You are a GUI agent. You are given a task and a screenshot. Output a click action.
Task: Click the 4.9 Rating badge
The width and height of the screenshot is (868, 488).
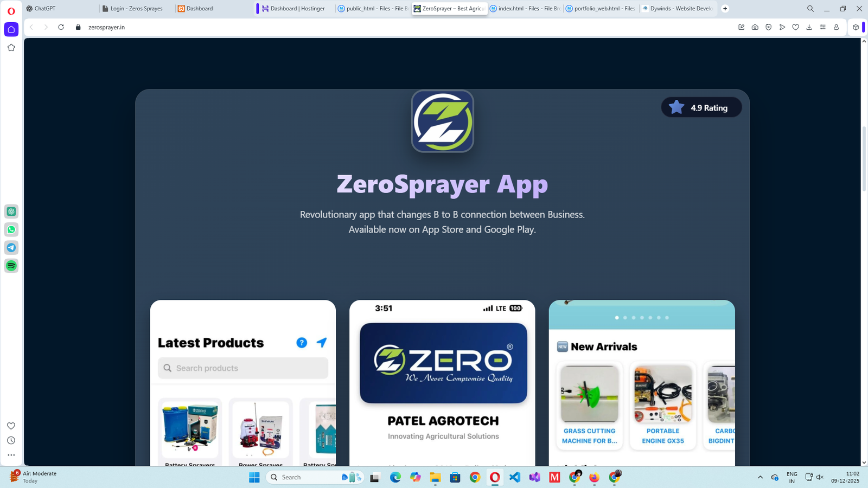coord(701,108)
